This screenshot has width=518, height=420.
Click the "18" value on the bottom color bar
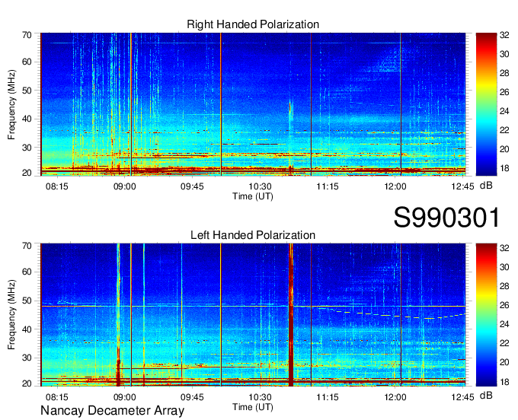point(504,382)
